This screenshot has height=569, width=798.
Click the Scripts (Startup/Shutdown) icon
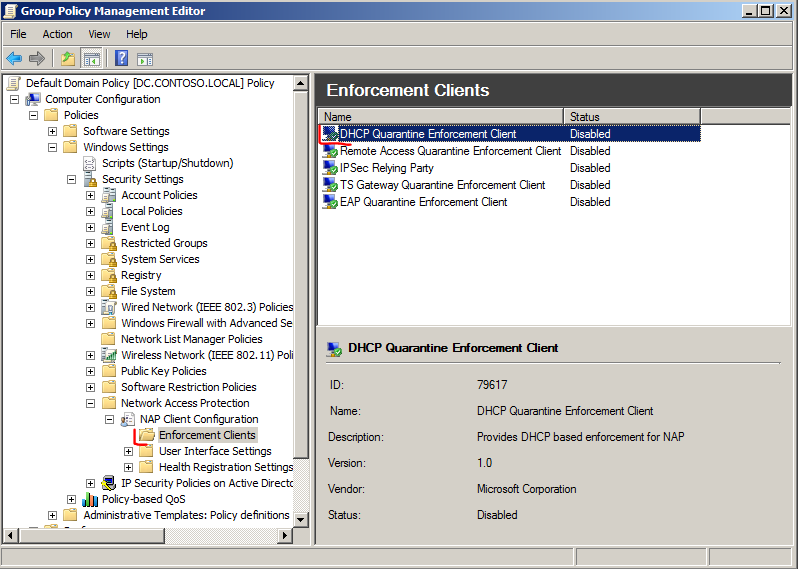90,163
